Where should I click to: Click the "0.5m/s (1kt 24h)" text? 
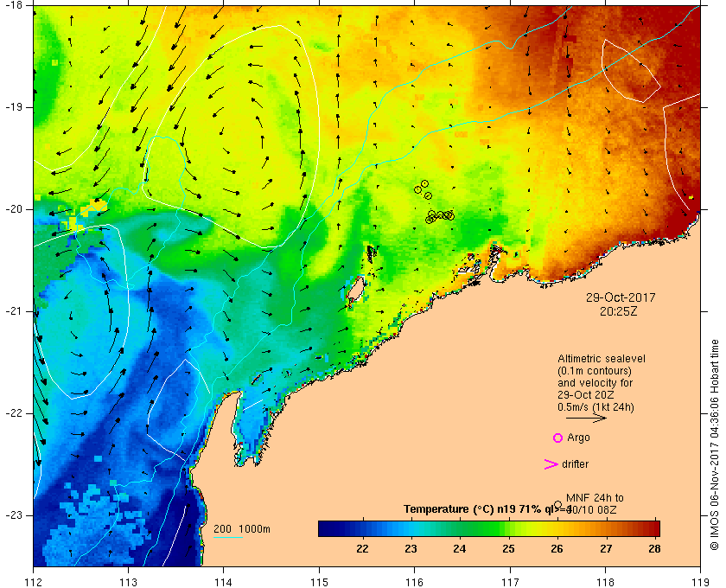(x=595, y=407)
